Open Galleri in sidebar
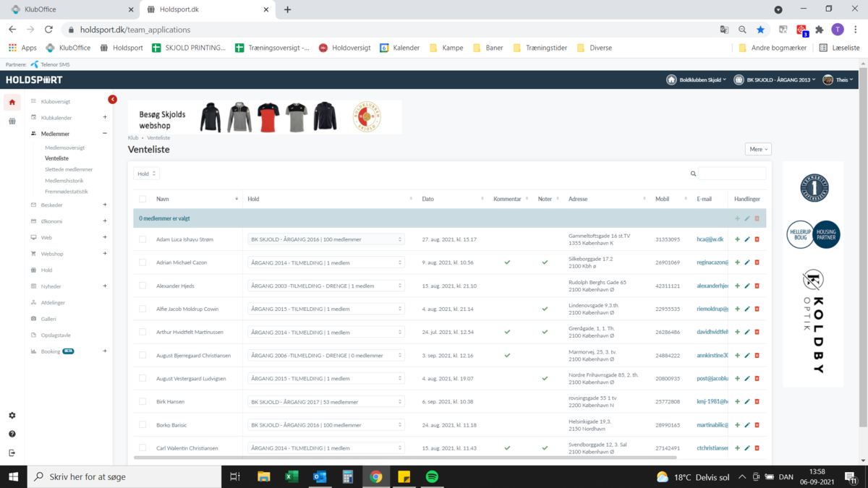This screenshot has height=488, width=868. pos(48,319)
